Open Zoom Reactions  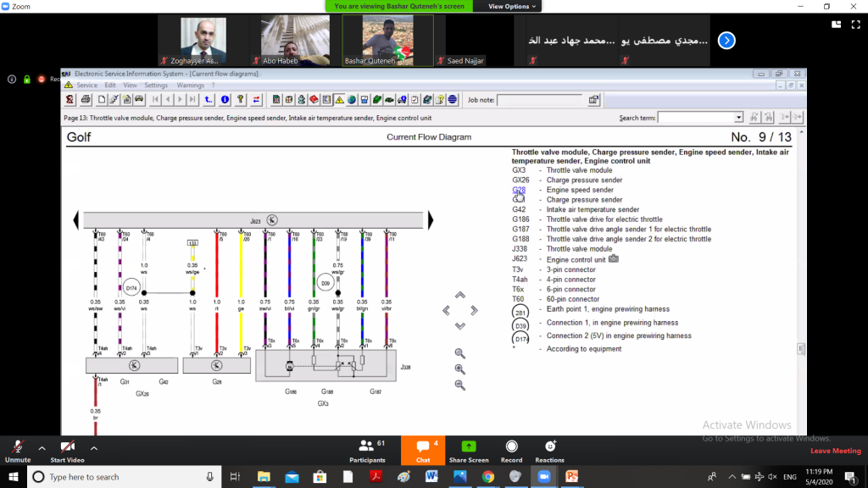tap(549, 451)
